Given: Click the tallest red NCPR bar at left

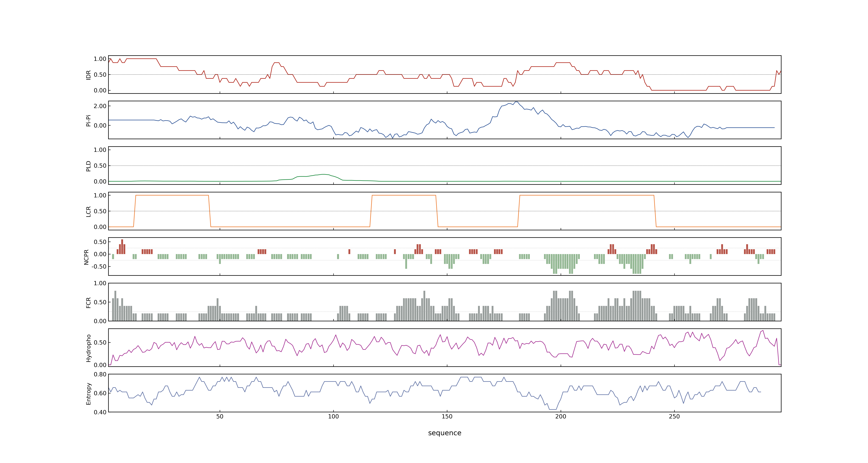Looking at the screenshot, I should 122,247.
